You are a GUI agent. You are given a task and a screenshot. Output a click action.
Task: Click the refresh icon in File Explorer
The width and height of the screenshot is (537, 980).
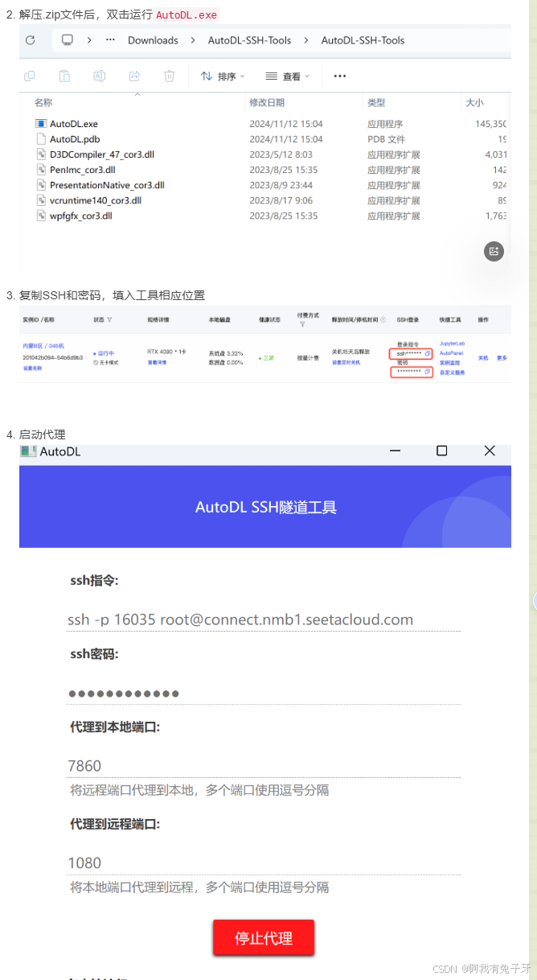tap(31, 40)
